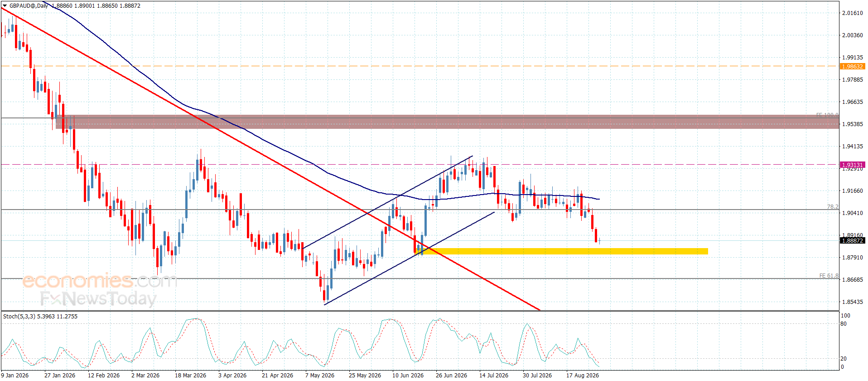Click the magenta 1.93131 price label
Screen dimensions: 868x381
(x=852, y=165)
